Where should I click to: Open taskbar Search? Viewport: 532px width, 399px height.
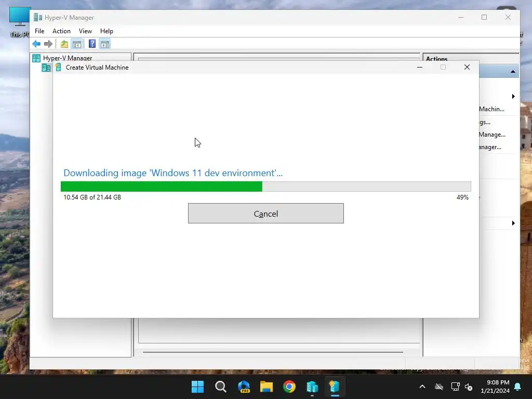(220, 387)
